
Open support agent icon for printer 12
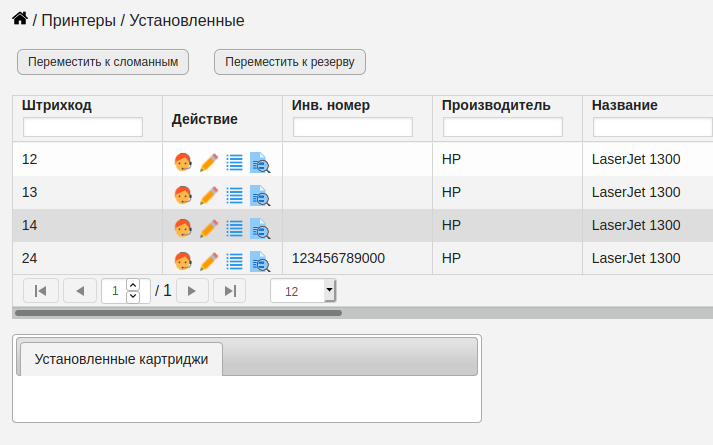point(183,162)
